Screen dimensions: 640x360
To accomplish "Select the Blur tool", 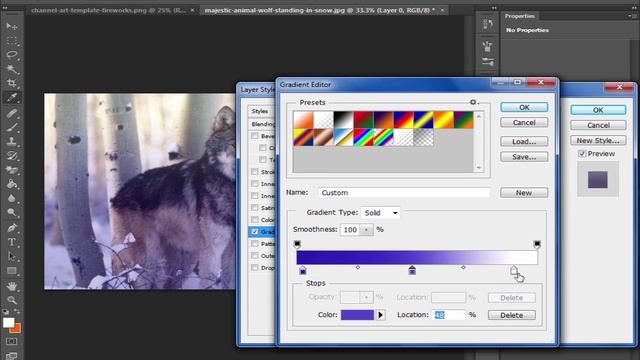I will pos(11,198).
